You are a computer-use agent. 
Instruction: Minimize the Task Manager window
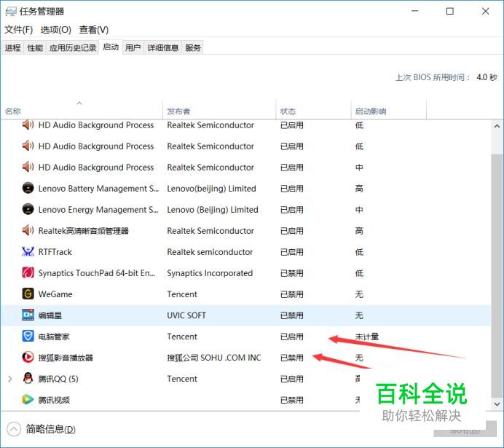[415, 12]
